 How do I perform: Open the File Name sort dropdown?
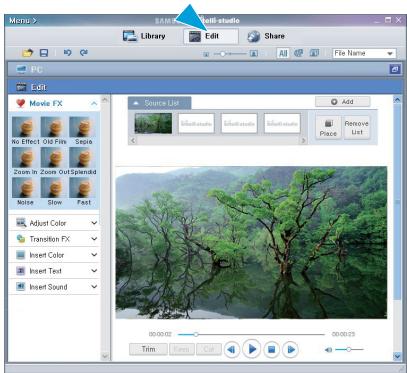coord(364,53)
